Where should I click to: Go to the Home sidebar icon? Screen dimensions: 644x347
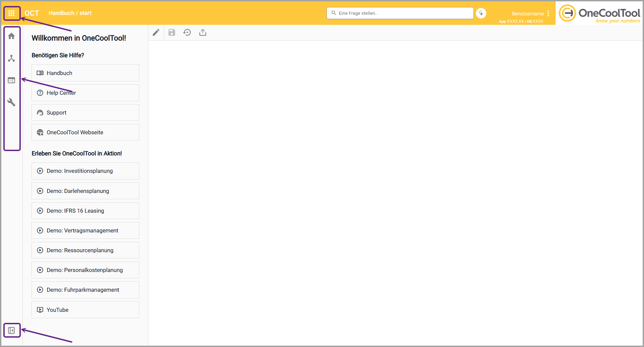point(11,36)
